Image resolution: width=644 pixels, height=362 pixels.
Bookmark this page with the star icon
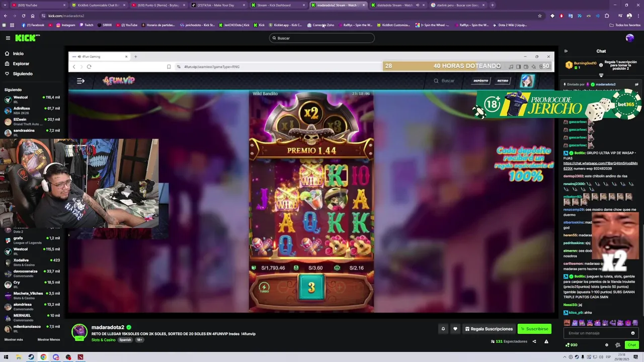click(540, 16)
